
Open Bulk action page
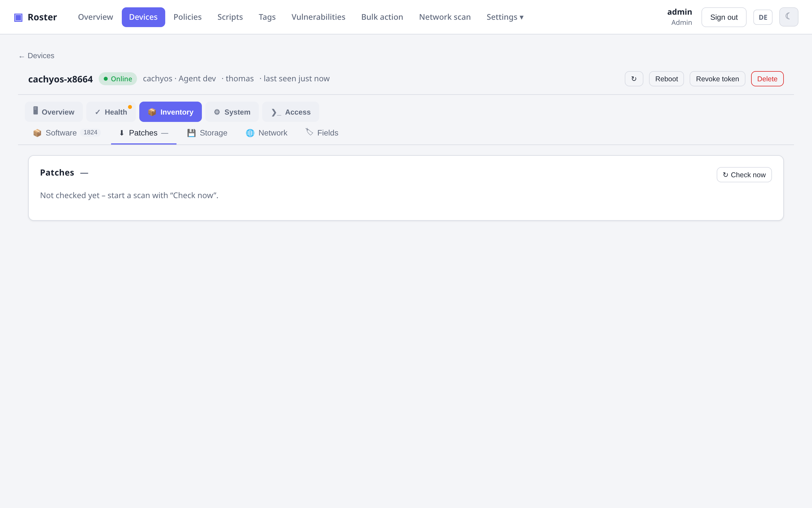point(382,17)
